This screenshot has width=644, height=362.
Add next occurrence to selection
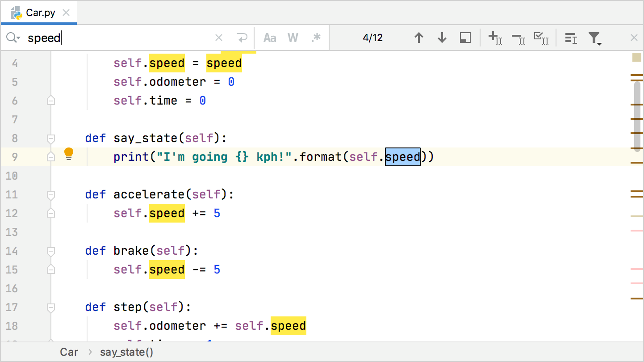[496, 38]
